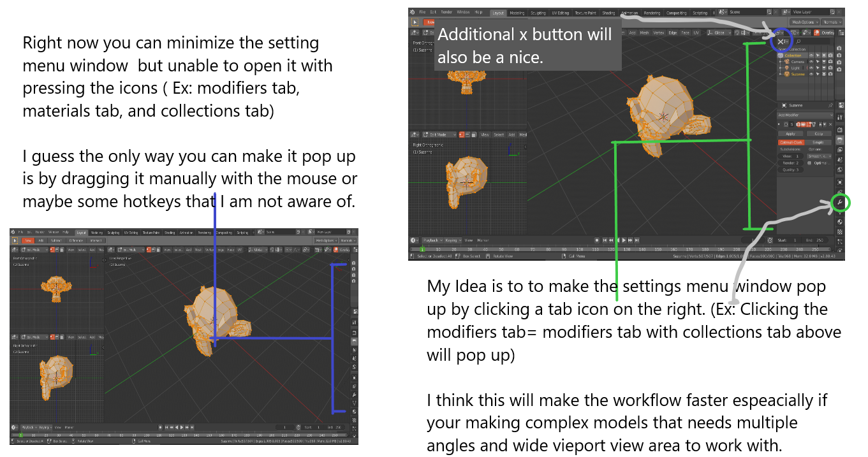The width and height of the screenshot is (868, 457).
Task: Open Mesh Options dropdown in collapsed-panel Blender window
Action: [x=327, y=240]
